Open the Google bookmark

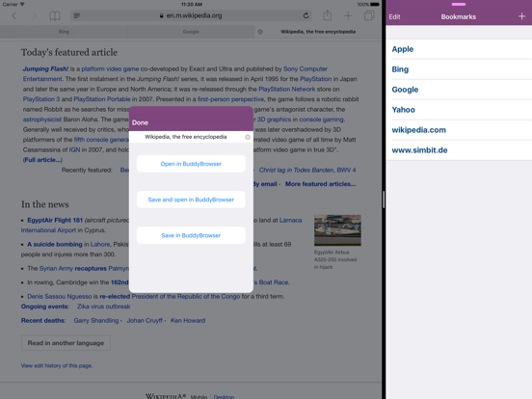(459, 90)
